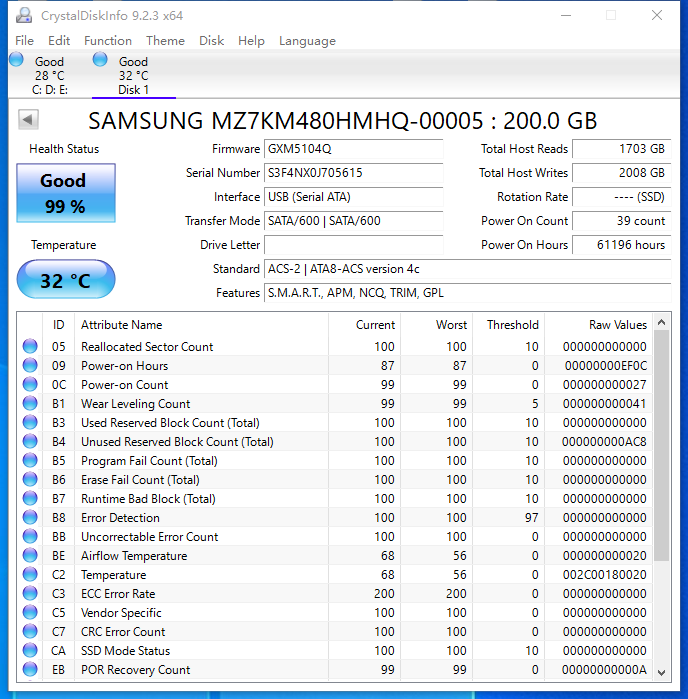
Task: Click the status orb for Uncorrectable Error Count
Action: pos(30,536)
